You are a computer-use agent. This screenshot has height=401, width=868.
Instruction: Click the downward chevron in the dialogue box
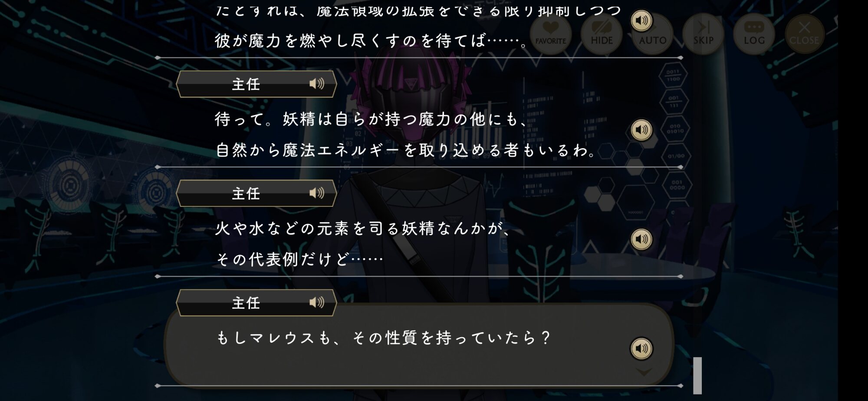tap(644, 372)
